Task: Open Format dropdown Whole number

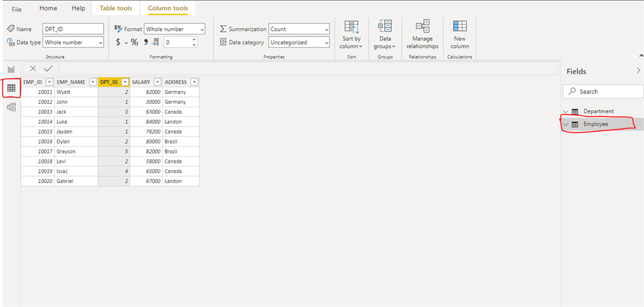Action: point(175,29)
